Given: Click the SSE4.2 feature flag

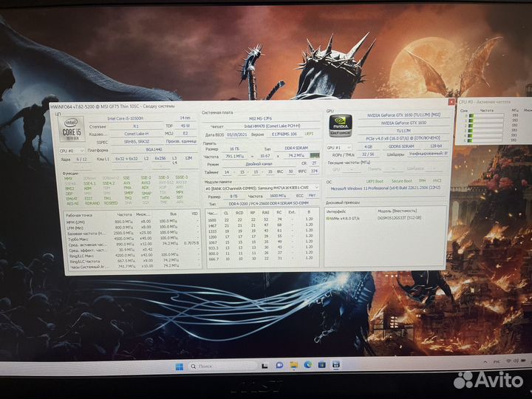Looking at the screenshot, I should pyautogui.click(x=109, y=183).
